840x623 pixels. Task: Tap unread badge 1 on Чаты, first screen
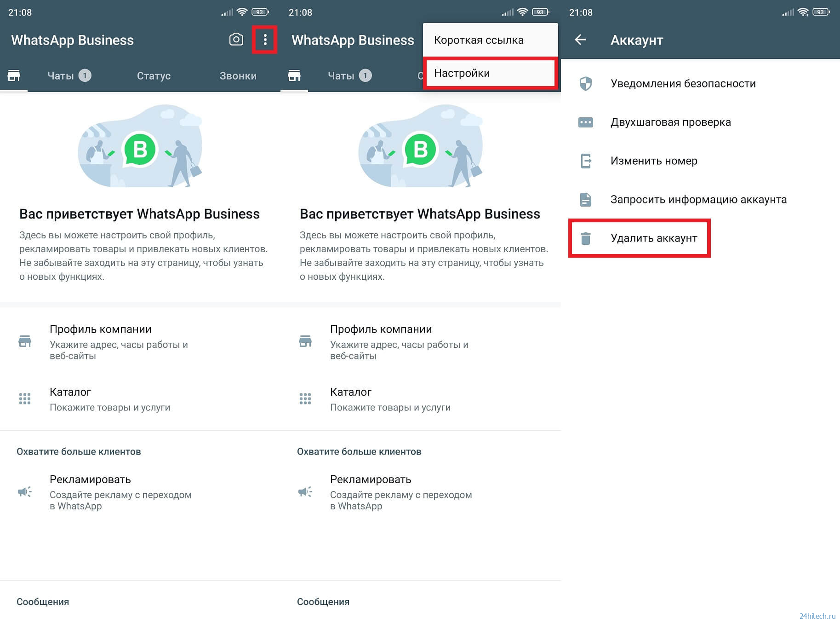coord(85,75)
